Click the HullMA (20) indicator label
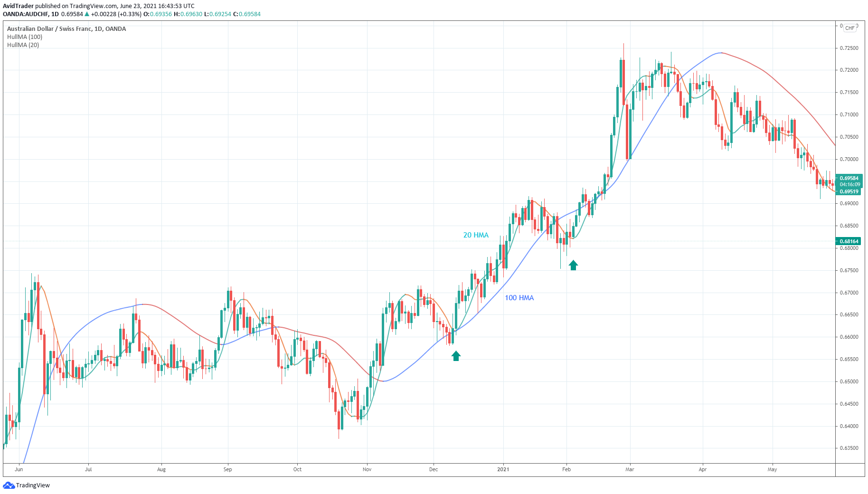The image size is (868, 494). (23, 45)
